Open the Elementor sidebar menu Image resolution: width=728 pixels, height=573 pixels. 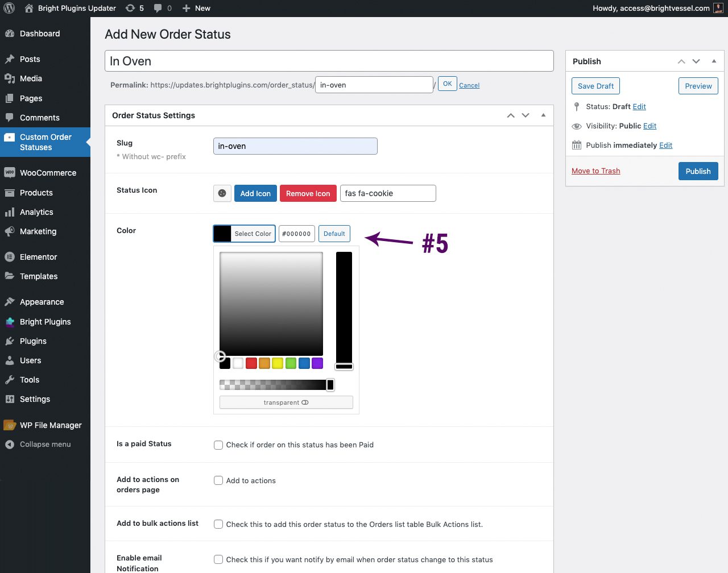pyautogui.click(x=38, y=257)
